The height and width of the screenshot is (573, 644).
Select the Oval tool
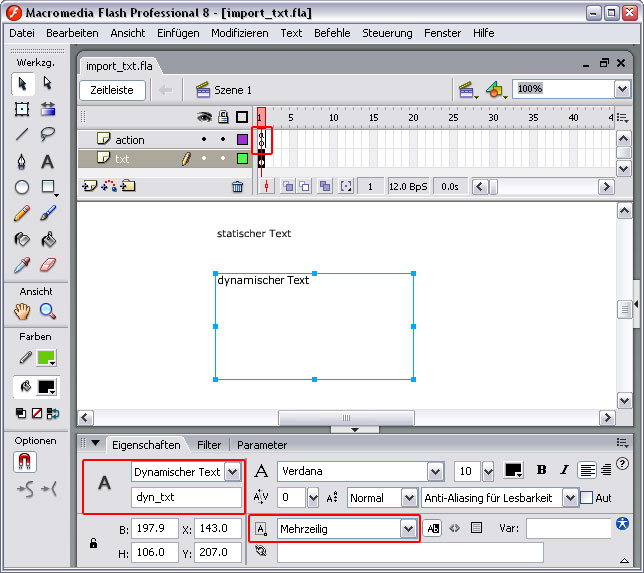[x=22, y=187]
